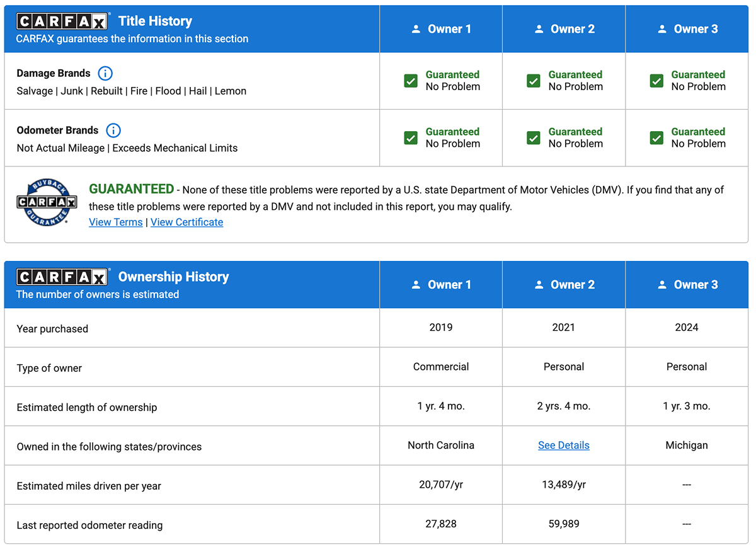
Task: Click 'Salvage | Junk | Rebuilt | Fire' brands list
Action: click(132, 91)
